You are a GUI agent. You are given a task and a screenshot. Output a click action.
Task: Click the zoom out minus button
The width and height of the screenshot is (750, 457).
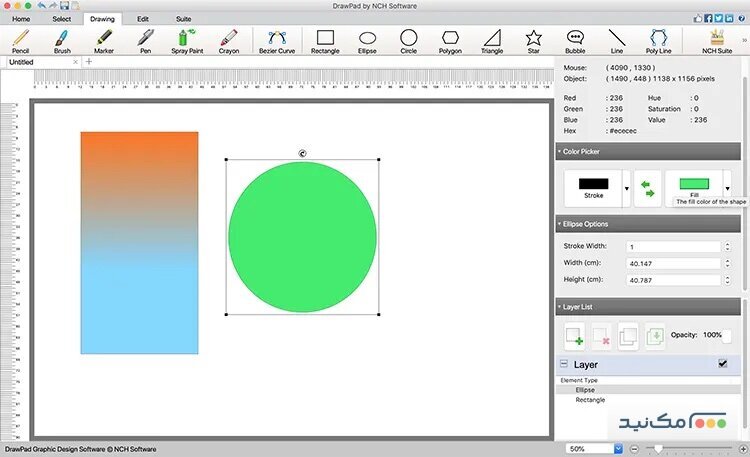point(634,449)
